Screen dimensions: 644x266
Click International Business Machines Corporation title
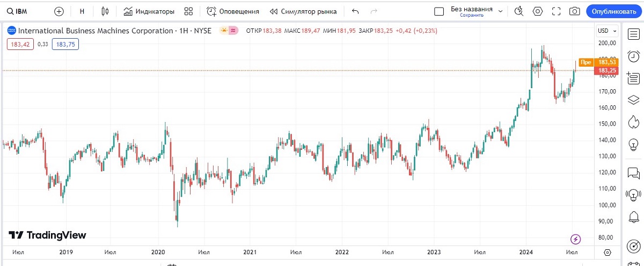coord(96,31)
